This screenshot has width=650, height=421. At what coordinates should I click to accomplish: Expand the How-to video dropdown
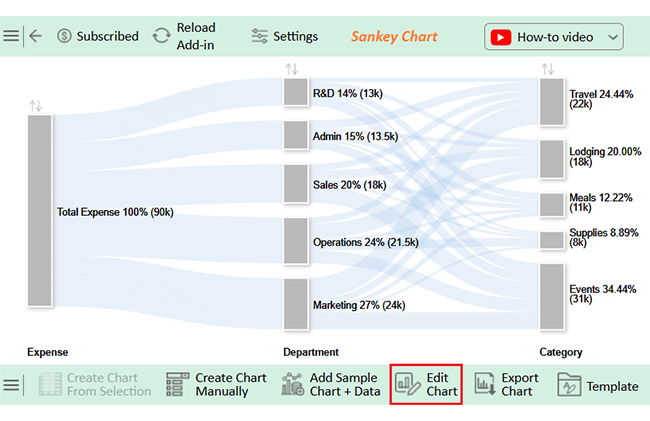(613, 37)
